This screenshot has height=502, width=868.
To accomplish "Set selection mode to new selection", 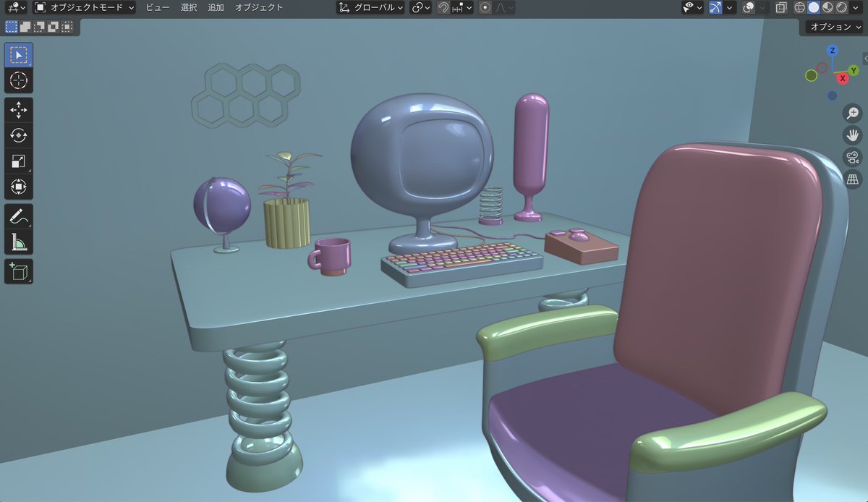I will coord(12,27).
